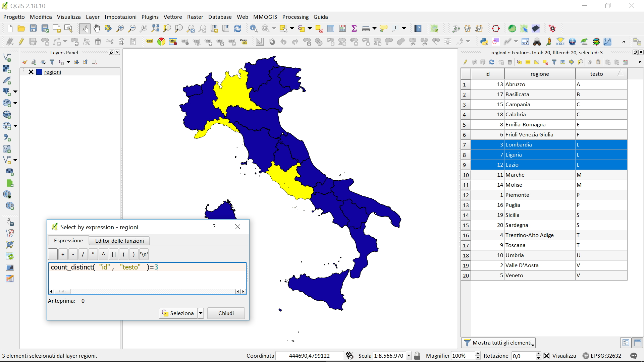
Task: Click the Save Project icon
Action: pos(33,29)
